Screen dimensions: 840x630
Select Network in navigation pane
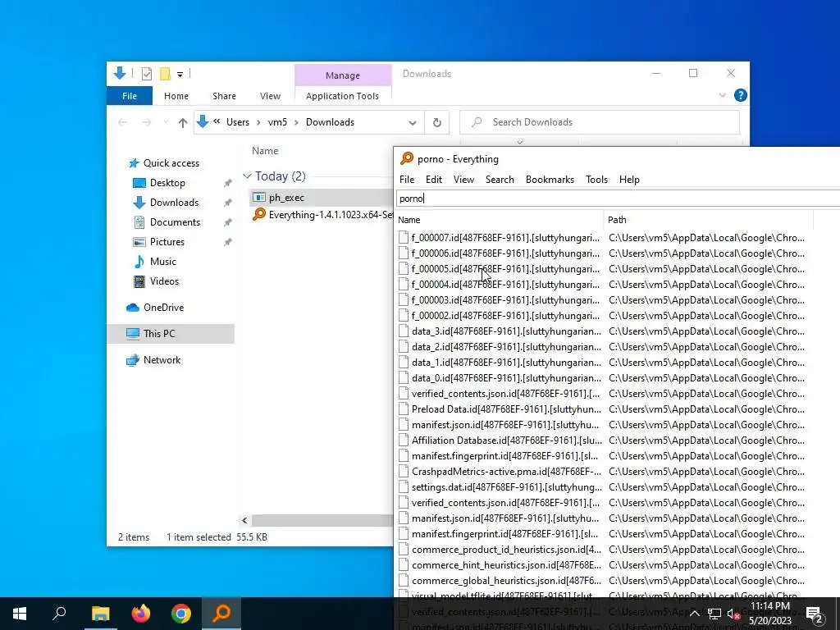pos(162,360)
